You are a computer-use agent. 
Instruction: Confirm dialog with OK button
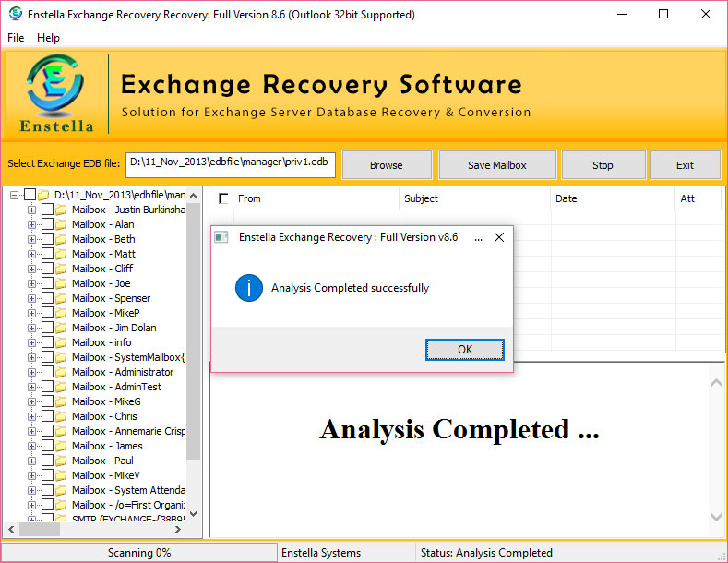[465, 350]
